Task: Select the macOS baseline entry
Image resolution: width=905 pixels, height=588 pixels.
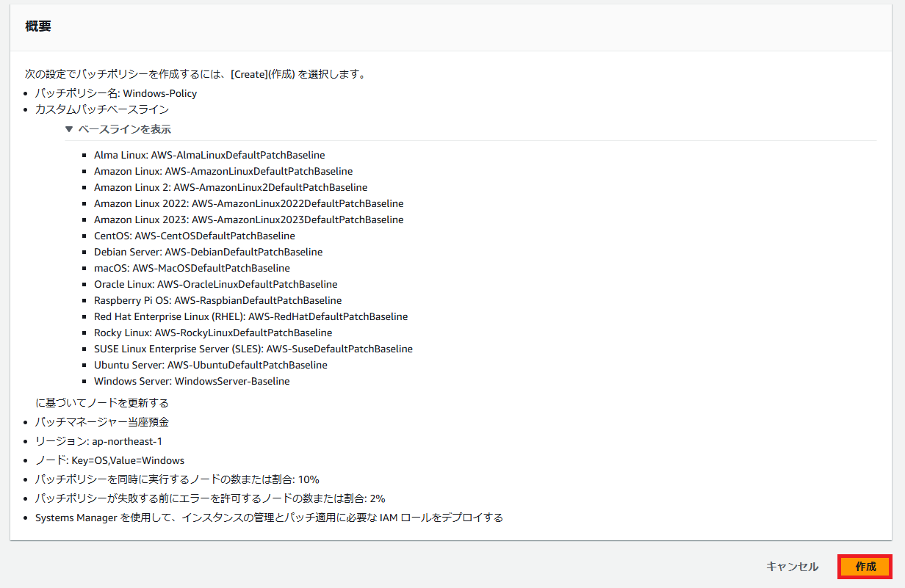Action: pos(192,268)
